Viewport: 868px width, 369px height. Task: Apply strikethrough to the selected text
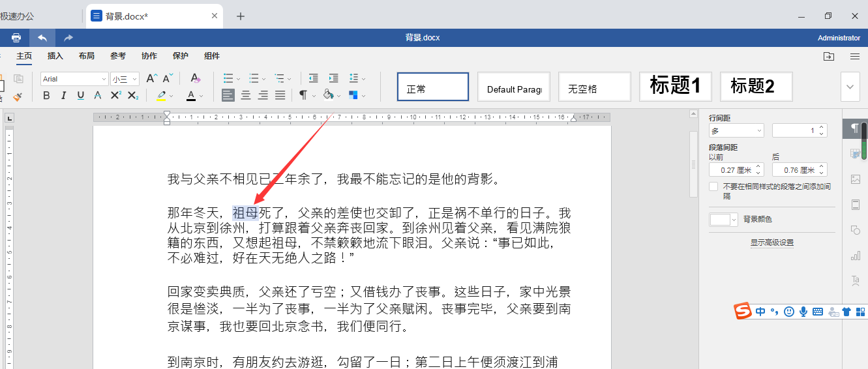[x=98, y=95]
